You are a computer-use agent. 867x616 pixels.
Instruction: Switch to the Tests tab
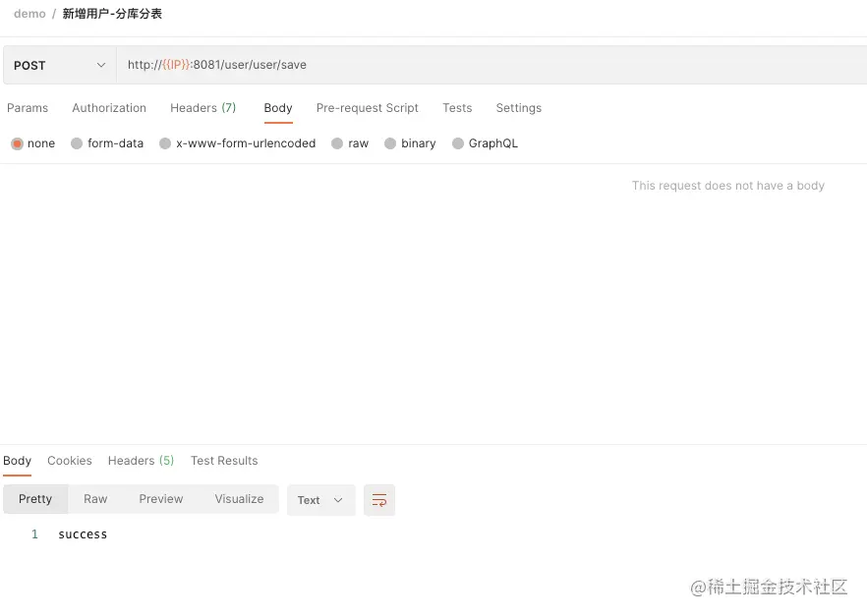[x=457, y=108]
